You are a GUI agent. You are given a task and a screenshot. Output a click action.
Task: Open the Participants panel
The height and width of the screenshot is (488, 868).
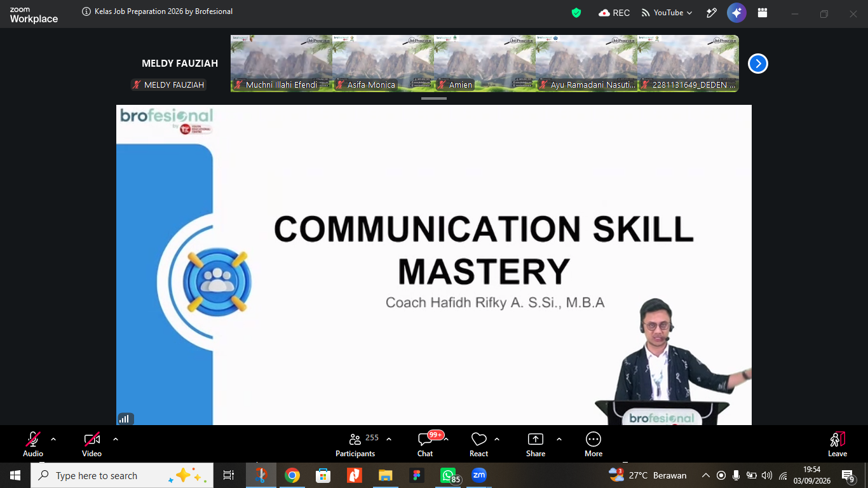[355, 444]
